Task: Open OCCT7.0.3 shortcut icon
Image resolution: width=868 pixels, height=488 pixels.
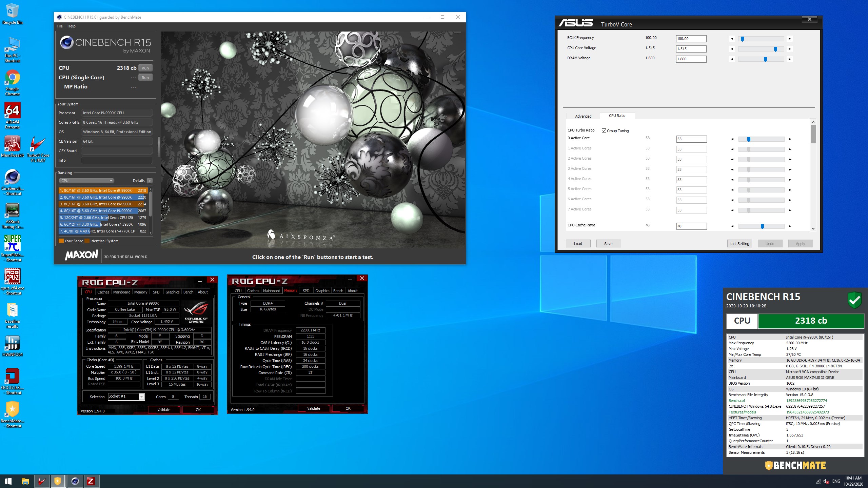Action: [x=12, y=381]
